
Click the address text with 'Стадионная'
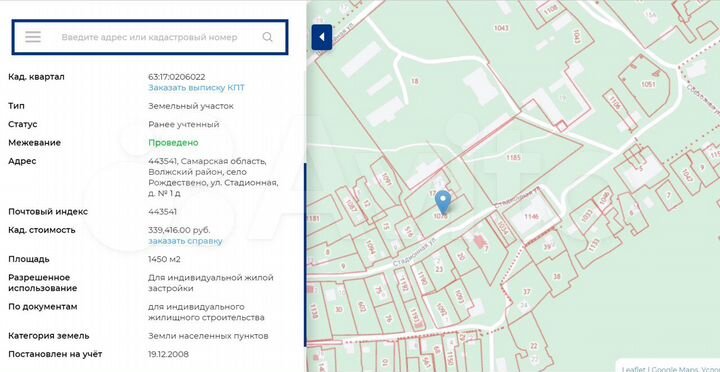click(213, 177)
